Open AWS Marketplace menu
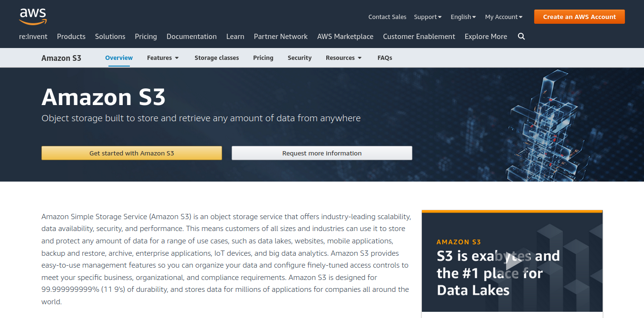The image size is (644, 318). point(345,37)
